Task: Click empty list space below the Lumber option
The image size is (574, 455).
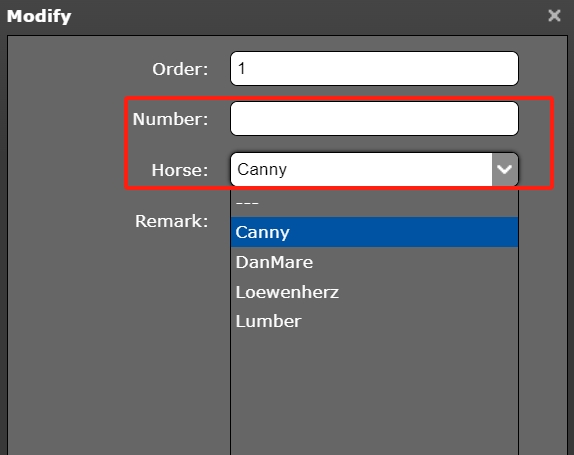Action: 374,395
